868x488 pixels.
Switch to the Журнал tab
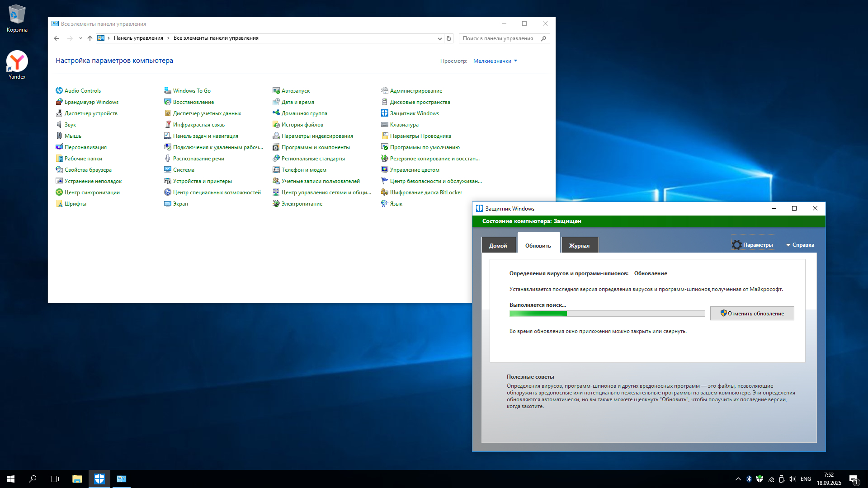coord(579,245)
